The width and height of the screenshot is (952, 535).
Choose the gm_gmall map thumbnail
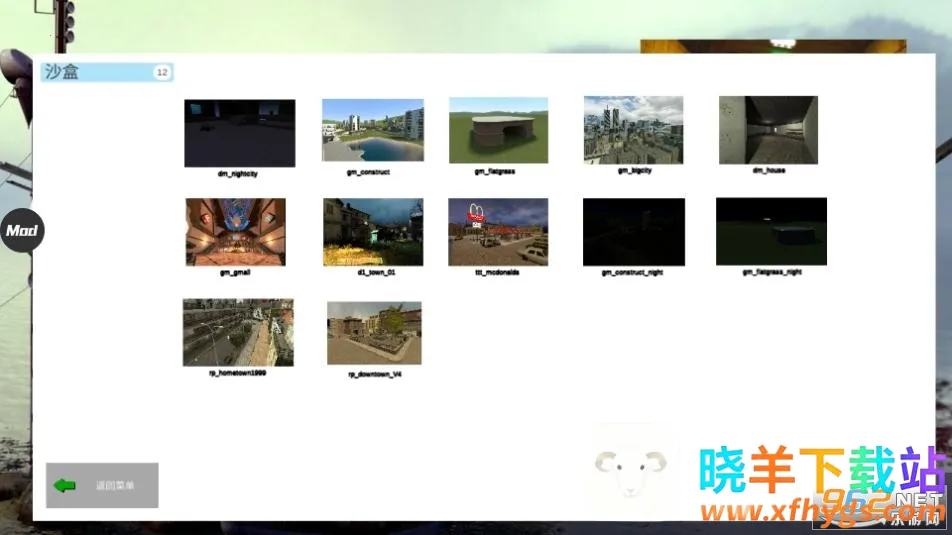point(235,232)
